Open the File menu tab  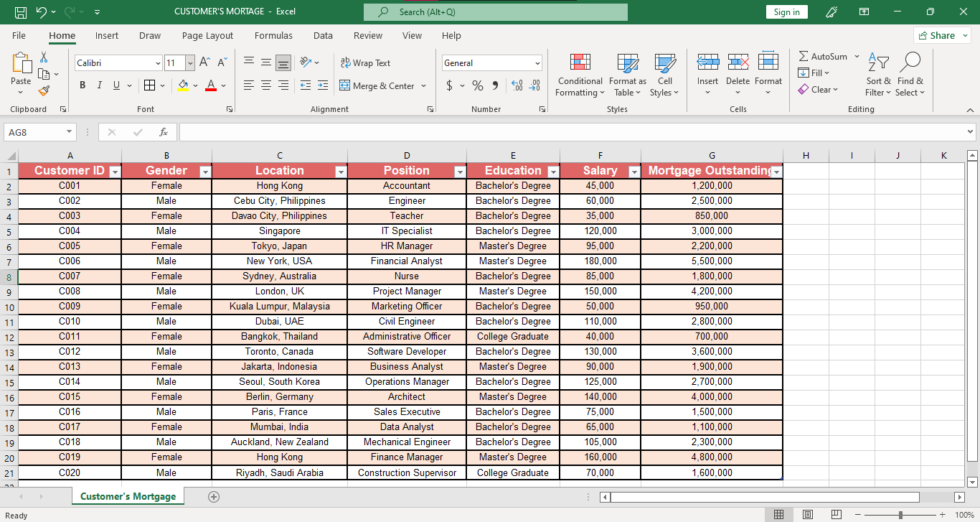coord(19,35)
